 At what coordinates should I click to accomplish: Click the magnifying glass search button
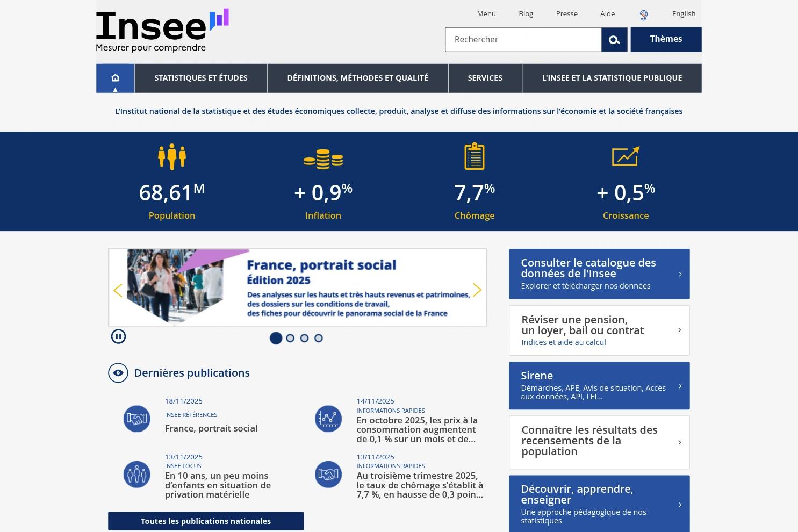pyautogui.click(x=614, y=40)
